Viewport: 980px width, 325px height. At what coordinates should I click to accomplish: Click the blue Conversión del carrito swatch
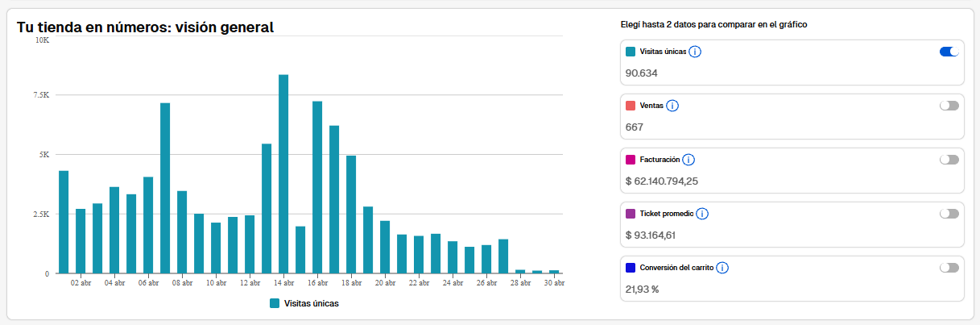click(x=631, y=268)
